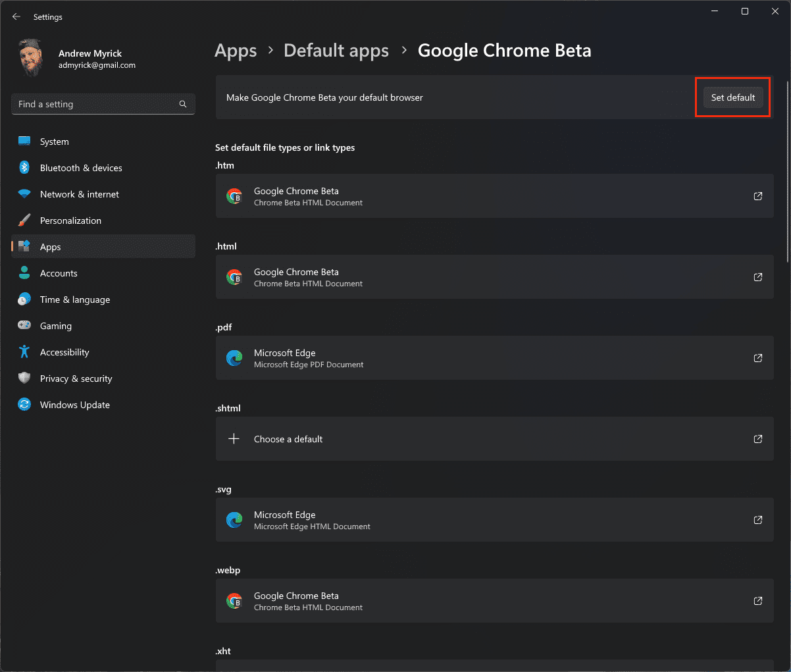Click the Accessibility figure icon
Screen dimensions: 791x672
click(24, 352)
